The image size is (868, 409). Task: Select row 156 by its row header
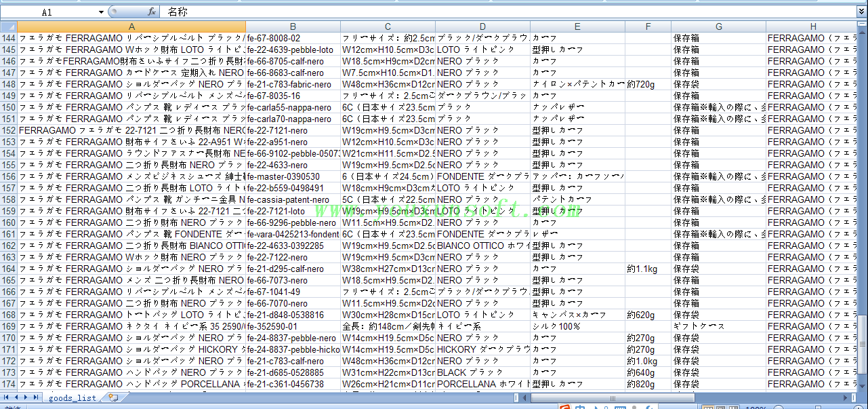(x=9, y=176)
